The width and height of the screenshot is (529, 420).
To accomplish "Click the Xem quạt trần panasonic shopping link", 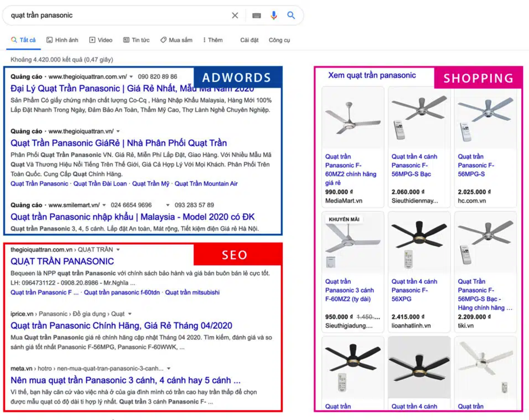I will (x=372, y=75).
